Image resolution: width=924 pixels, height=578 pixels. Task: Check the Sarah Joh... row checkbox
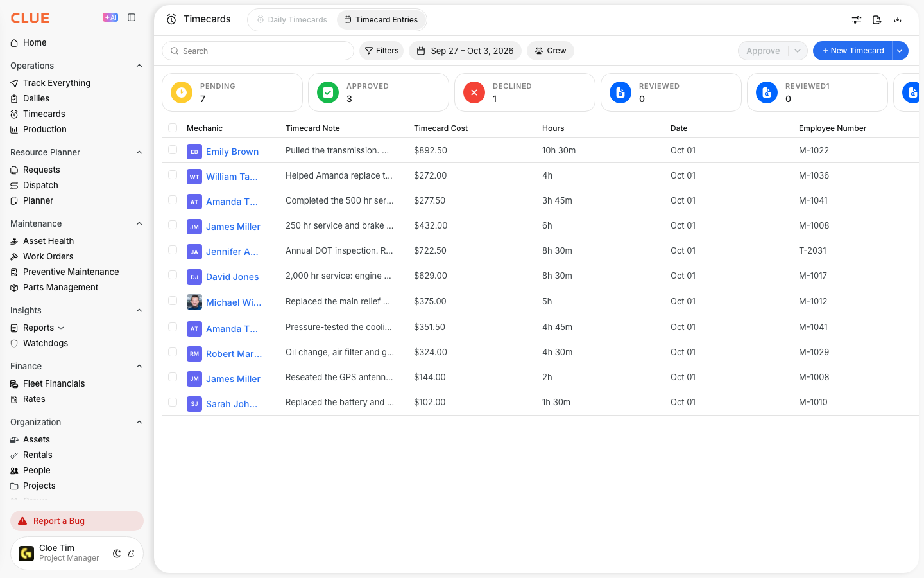173,402
